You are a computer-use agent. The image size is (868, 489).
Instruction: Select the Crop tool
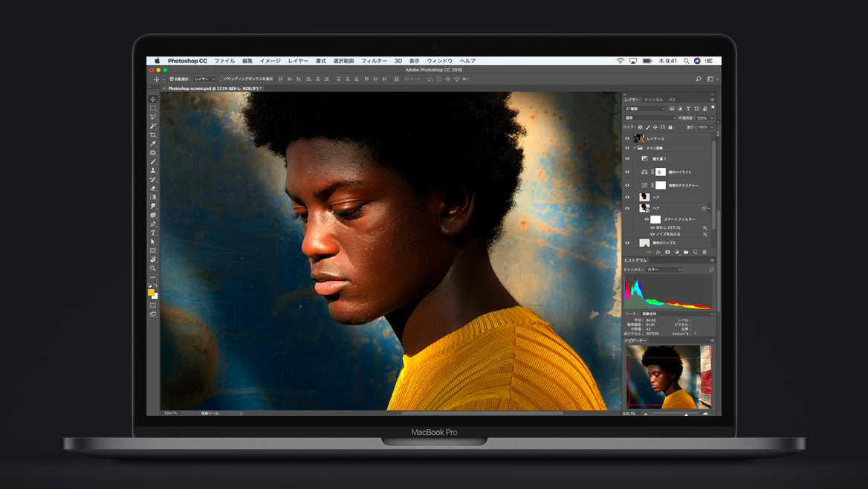(153, 135)
